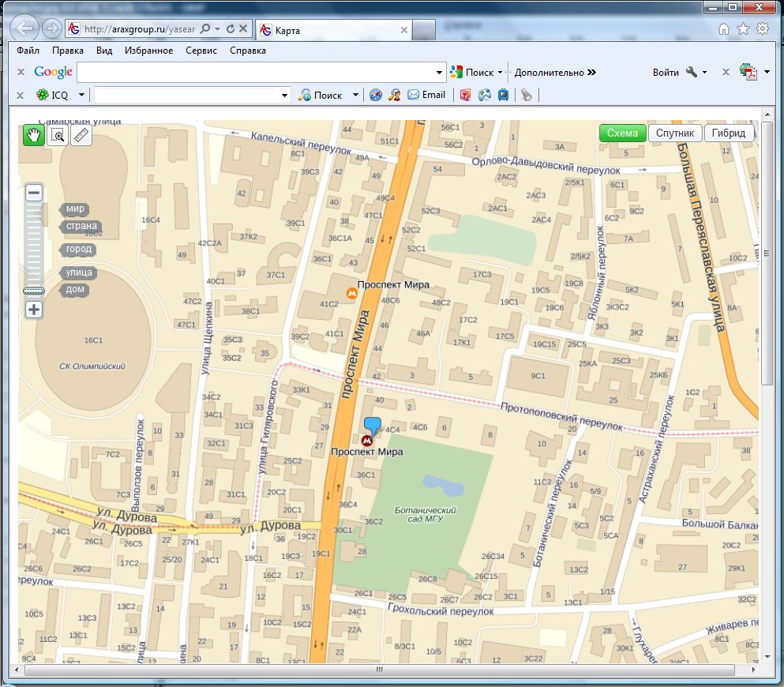This screenshot has height=687, width=784.
Task: Open the ICQ toolbar dropdown menu
Action: [81, 96]
